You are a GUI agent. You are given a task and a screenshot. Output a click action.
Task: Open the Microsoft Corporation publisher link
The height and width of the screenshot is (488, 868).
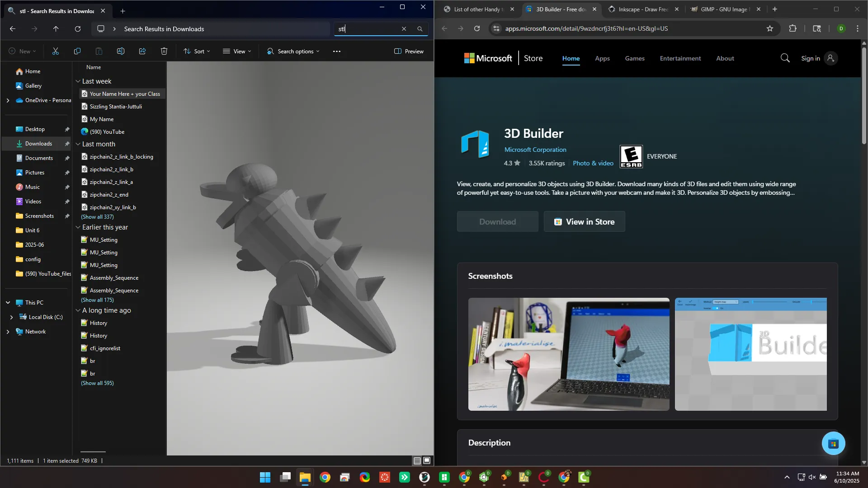tap(535, 150)
